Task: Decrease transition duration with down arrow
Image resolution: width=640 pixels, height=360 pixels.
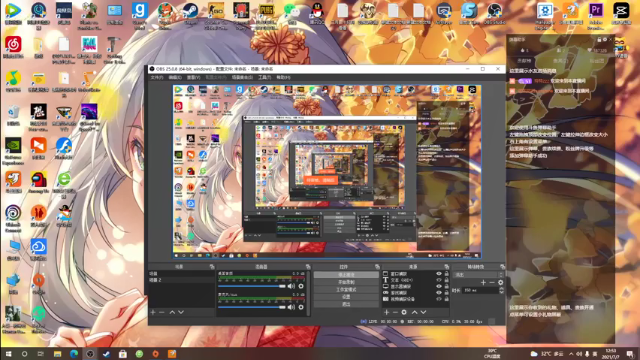Action: [x=501, y=292]
